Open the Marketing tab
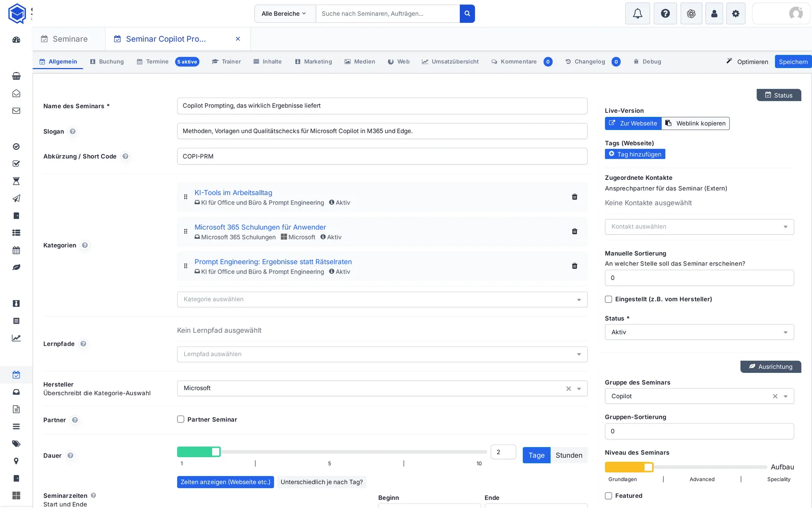 313,62
